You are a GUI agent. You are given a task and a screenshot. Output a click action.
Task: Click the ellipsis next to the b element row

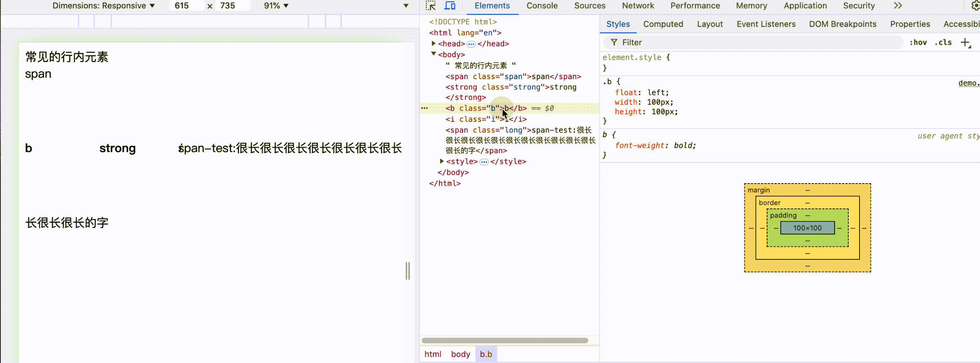[425, 108]
